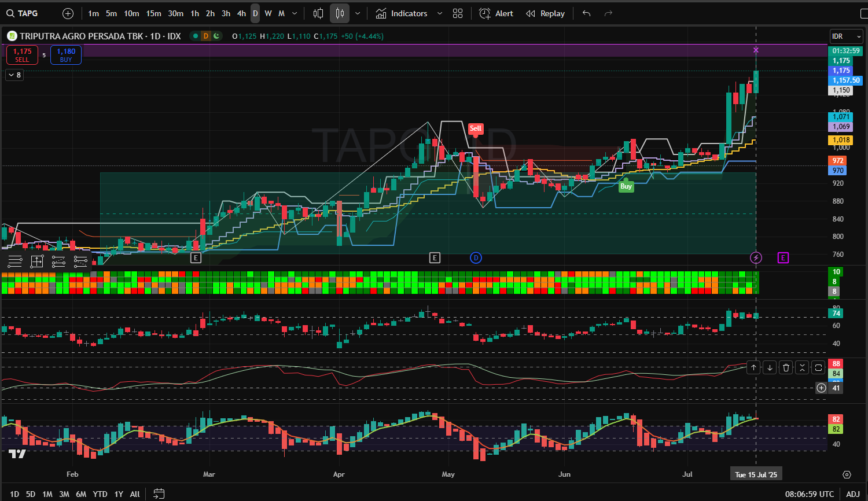Set the date range to 6M
The image size is (868, 501).
click(x=81, y=494)
